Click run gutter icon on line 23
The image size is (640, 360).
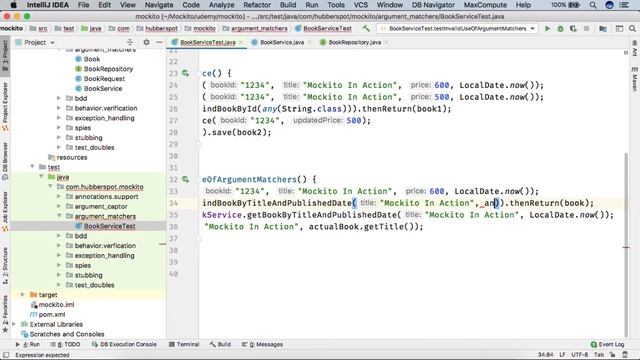pyautogui.click(x=185, y=73)
